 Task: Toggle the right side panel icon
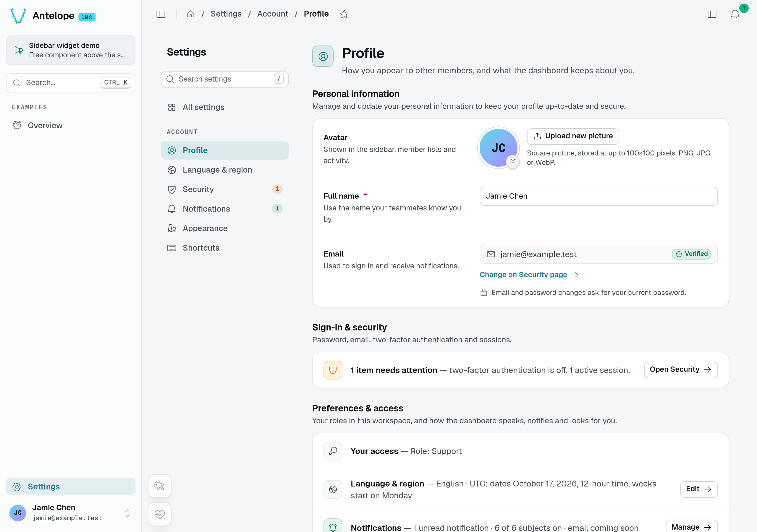(x=712, y=14)
